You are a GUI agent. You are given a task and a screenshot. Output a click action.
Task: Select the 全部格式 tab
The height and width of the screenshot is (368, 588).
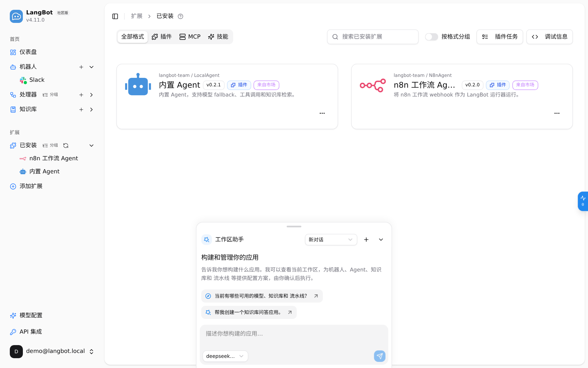tap(133, 37)
